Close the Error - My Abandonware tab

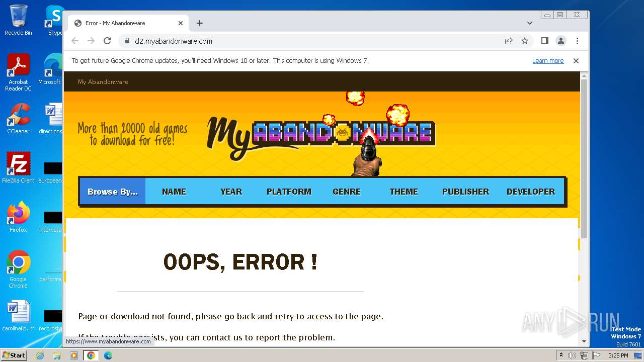pyautogui.click(x=181, y=23)
